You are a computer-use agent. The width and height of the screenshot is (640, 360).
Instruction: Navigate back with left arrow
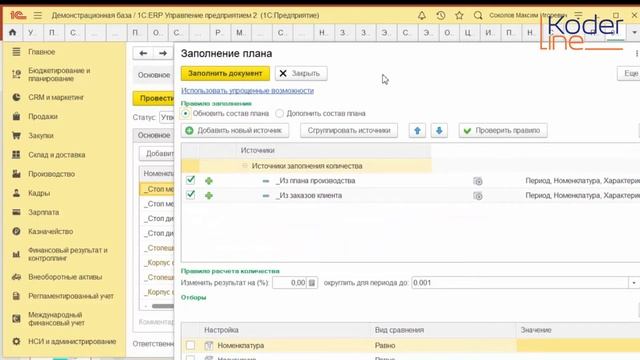pyautogui.click(x=143, y=53)
